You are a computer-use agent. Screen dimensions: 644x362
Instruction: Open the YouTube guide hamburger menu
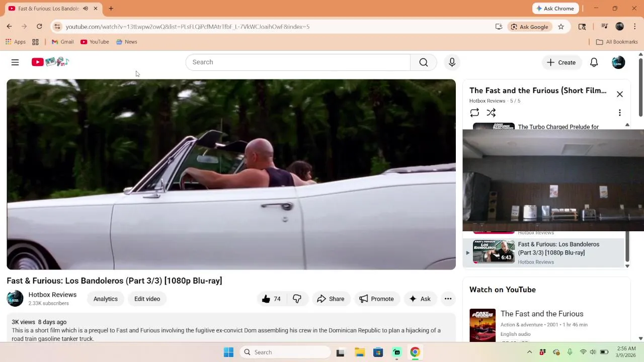15,62
